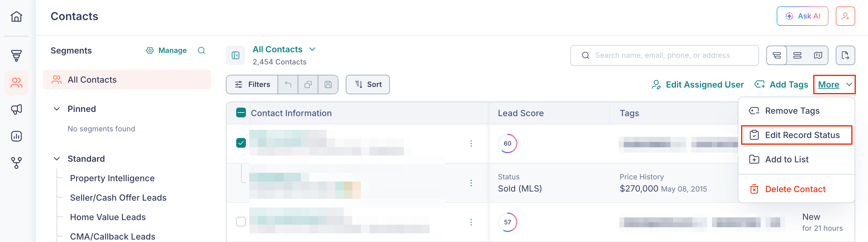868x242 pixels.
Task: Focus the search name, email, phone field
Action: tap(664, 55)
